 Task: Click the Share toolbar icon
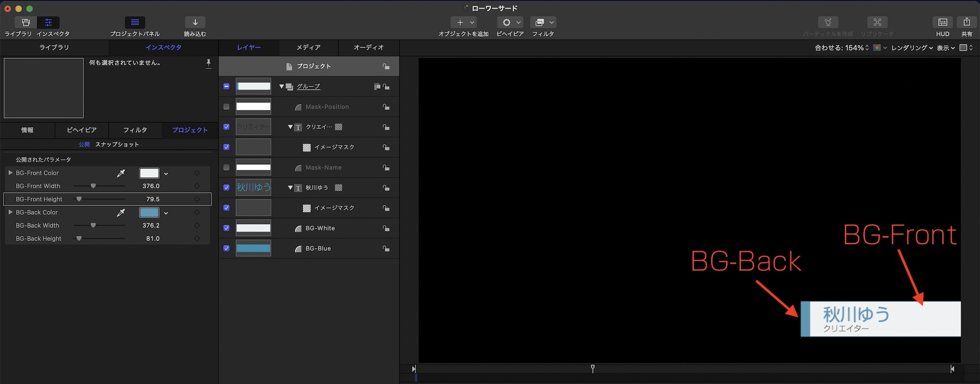click(967, 23)
